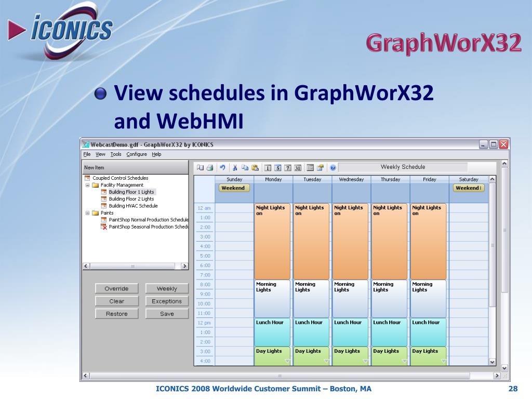Click the New Item header field

pyautogui.click(x=136, y=167)
